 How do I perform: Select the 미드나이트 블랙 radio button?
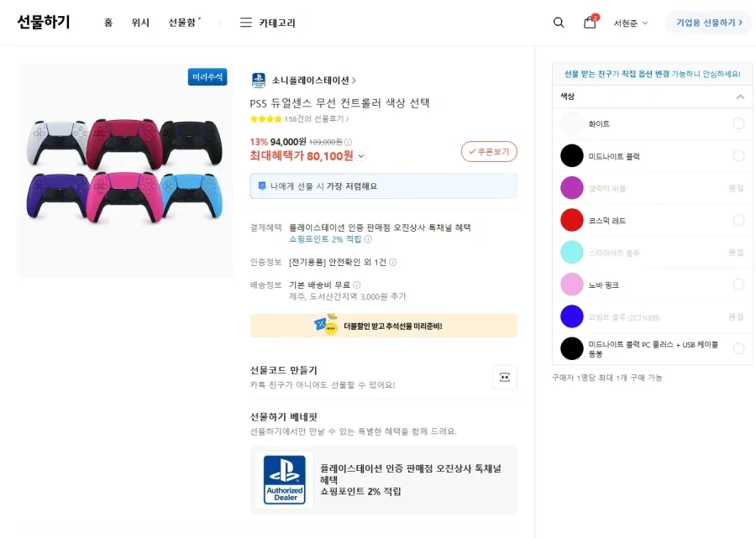coord(738,155)
